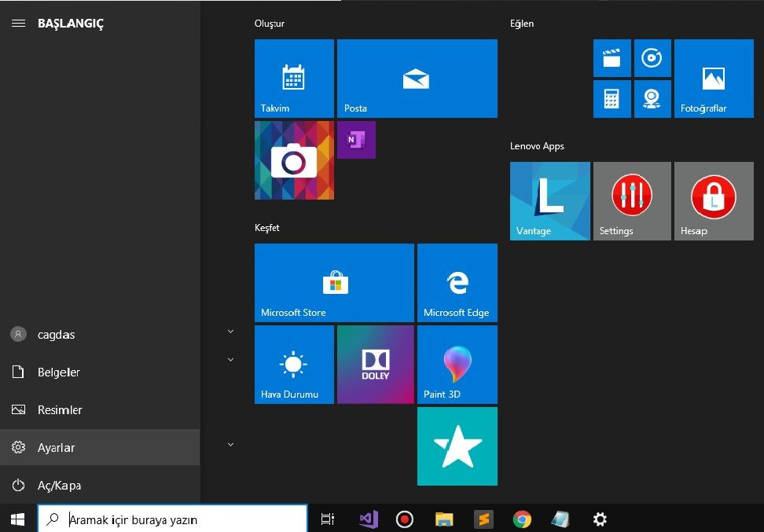The height and width of the screenshot is (532, 764).
Task: Open the notepad icon on the taskbar
Action: pyautogui.click(x=560, y=519)
